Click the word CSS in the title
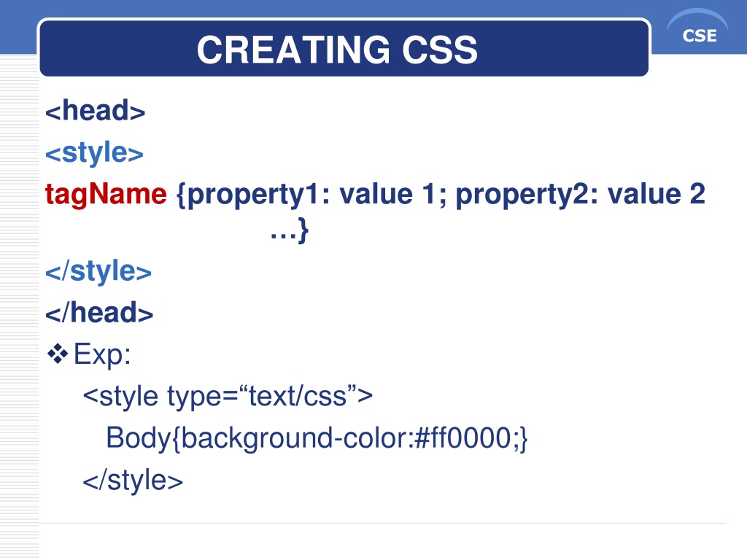This screenshot has height=560, width=747. click(x=440, y=50)
